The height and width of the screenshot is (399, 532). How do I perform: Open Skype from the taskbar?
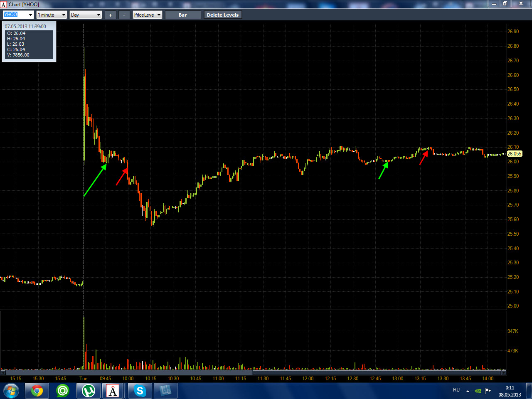point(140,391)
